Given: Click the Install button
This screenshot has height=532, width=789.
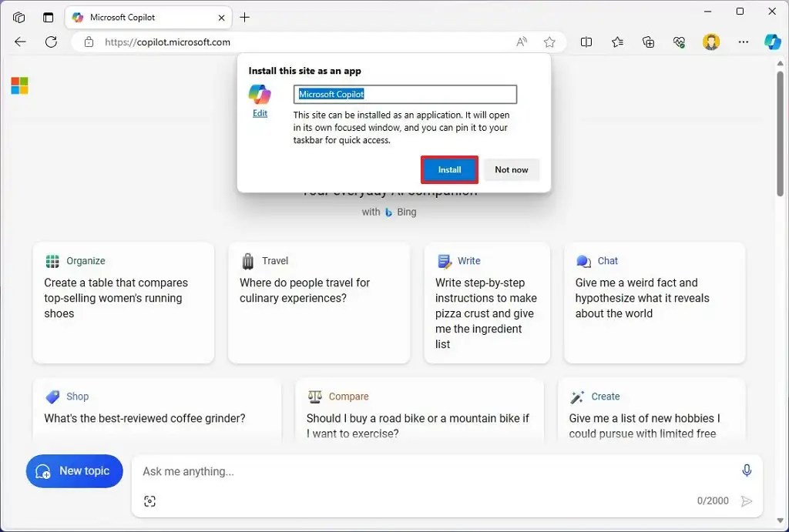Looking at the screenshot, I should click(449, 169).
